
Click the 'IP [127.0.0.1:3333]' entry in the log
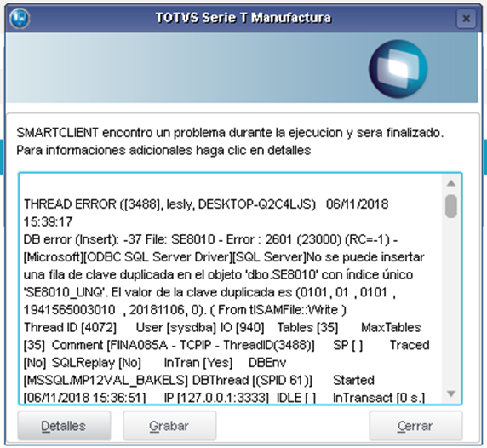[216, 398]
